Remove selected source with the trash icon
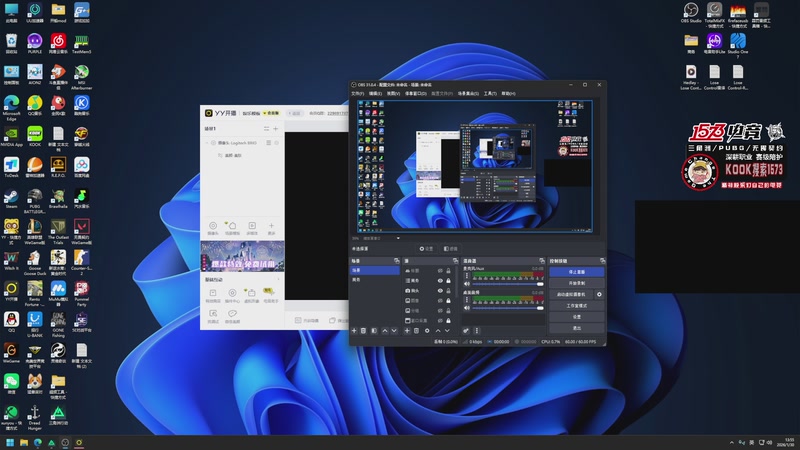 pyautogui.click(x=416, y=331)
